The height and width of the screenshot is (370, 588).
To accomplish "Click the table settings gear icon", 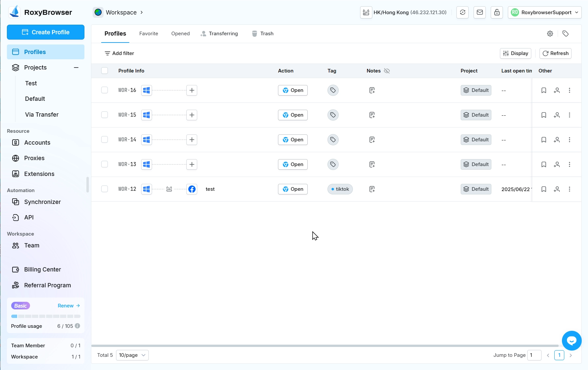I will (550, 34).
